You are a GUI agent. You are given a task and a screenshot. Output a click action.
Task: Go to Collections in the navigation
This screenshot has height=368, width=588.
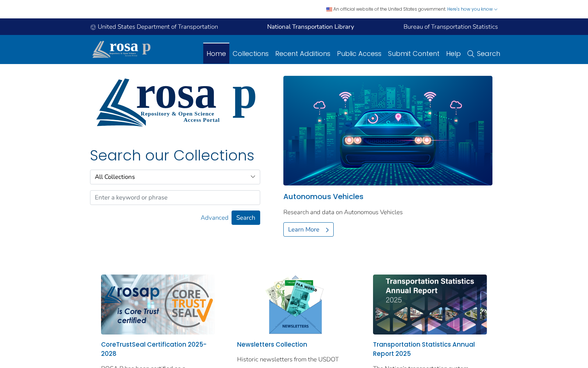251,54
